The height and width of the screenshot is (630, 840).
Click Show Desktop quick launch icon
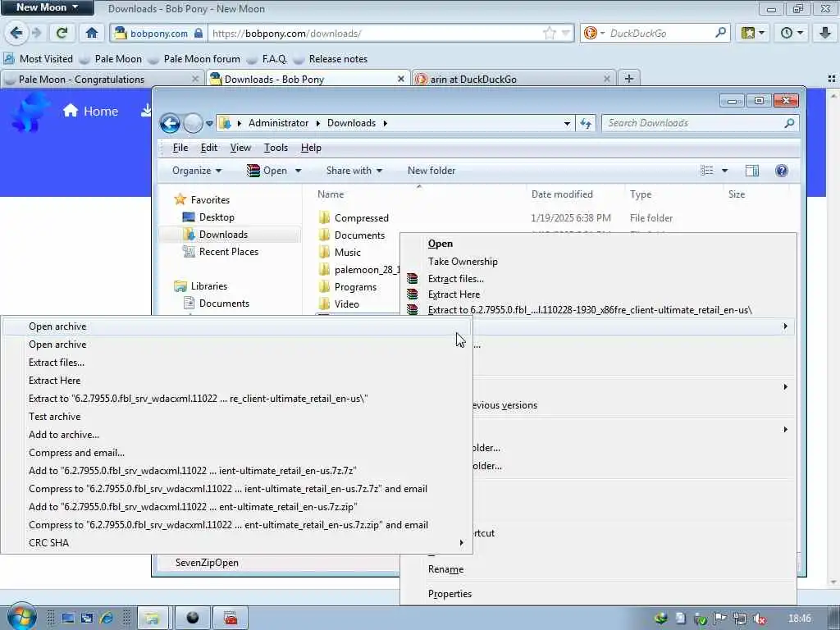tap(67, 618)
